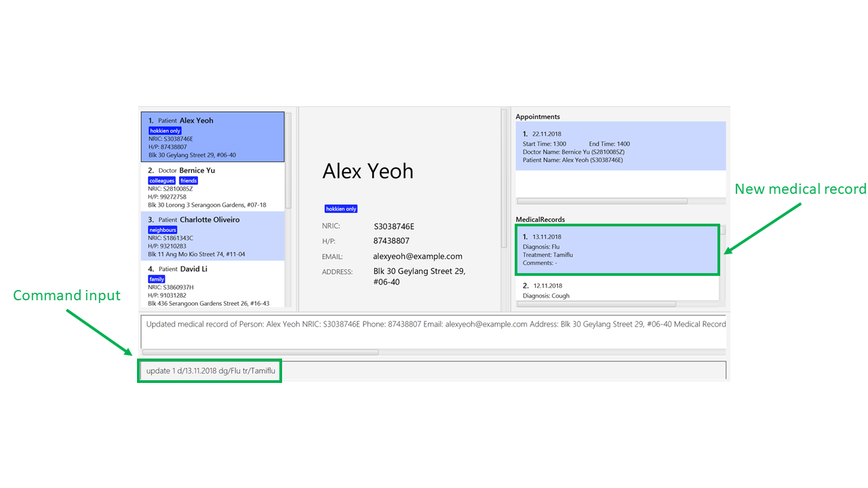The width and height of the screenshot is (868, 488).
Task: Click the Appointments panel heading
Action: (538, 117)
